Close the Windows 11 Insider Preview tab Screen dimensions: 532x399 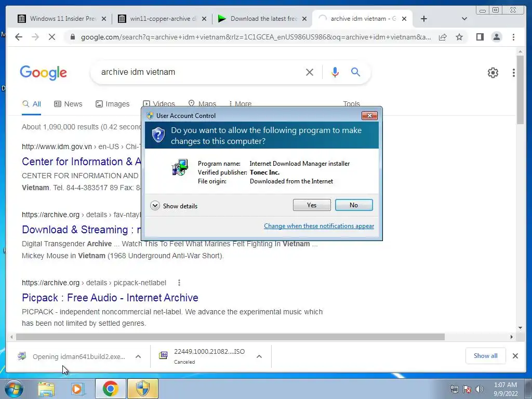pyautogui.click(x=104, y=19)
